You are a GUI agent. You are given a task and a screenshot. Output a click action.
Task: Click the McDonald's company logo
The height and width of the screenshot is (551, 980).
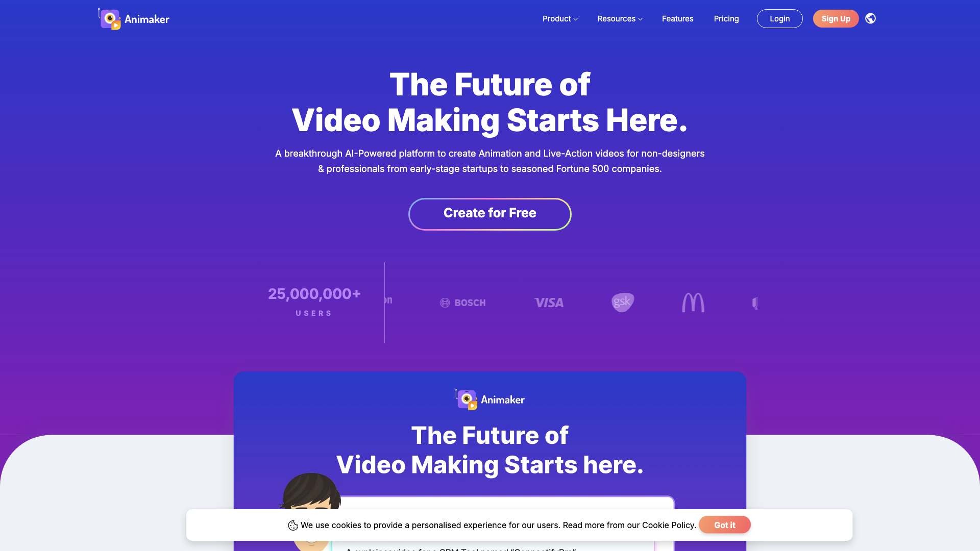693,302
